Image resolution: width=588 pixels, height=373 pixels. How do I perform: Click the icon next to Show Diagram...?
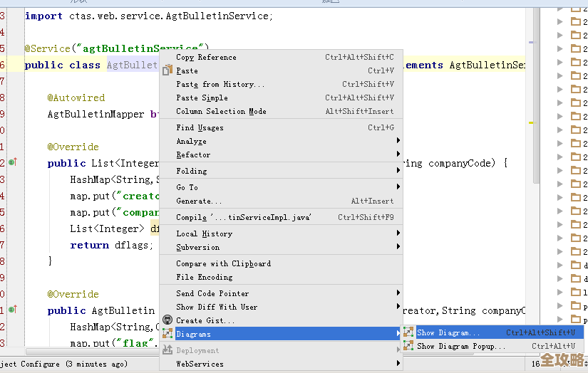pos(408,332)
